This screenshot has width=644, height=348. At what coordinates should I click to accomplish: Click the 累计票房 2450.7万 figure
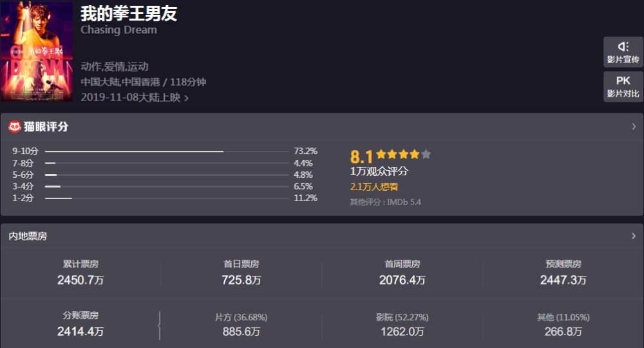(x=80, y=279)
